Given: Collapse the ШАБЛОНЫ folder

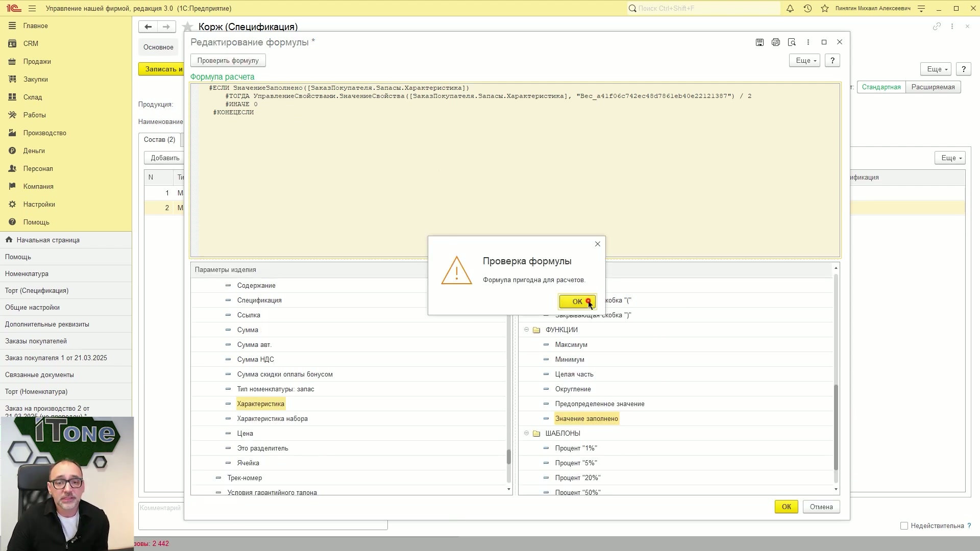Looking at the screenshot, I should coord(526,433).
